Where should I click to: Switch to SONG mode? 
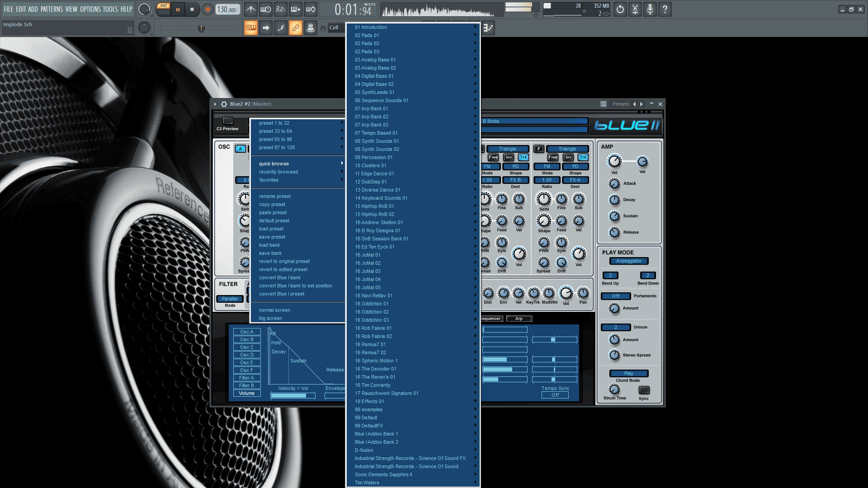pos(164,13)
